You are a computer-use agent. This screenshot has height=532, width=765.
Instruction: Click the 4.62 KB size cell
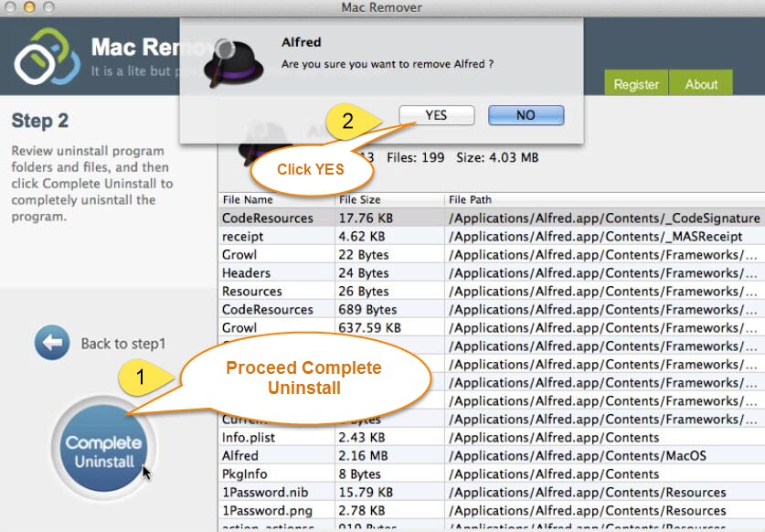click(389, 236)
